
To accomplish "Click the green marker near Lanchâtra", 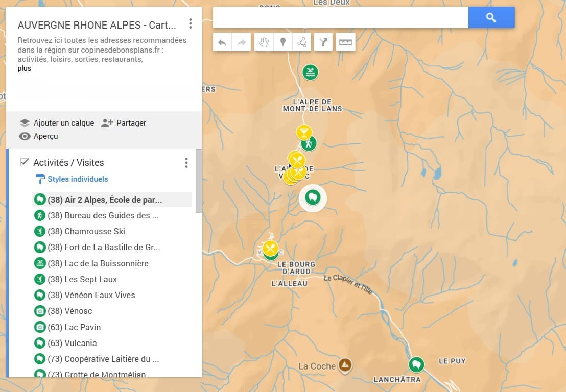I will (x=416, y=364).
